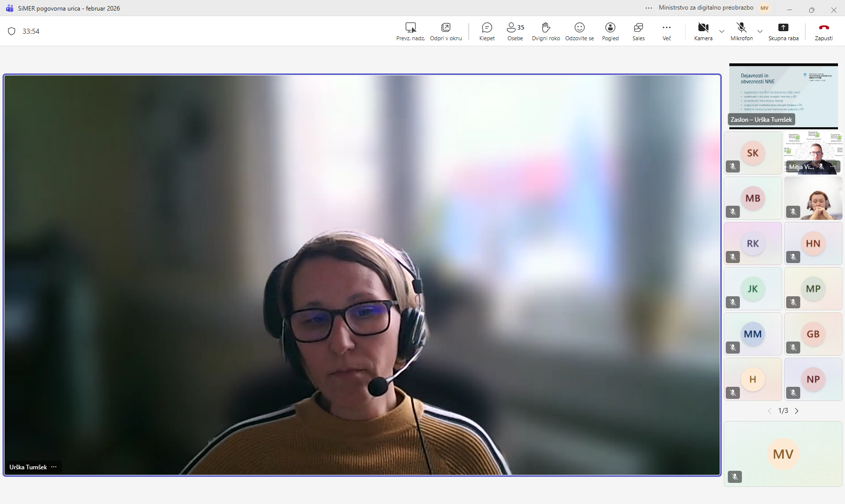Expand camera options arrow next to Kamera
This screenshot has width=845, height=504.
(x=722, y=31)
